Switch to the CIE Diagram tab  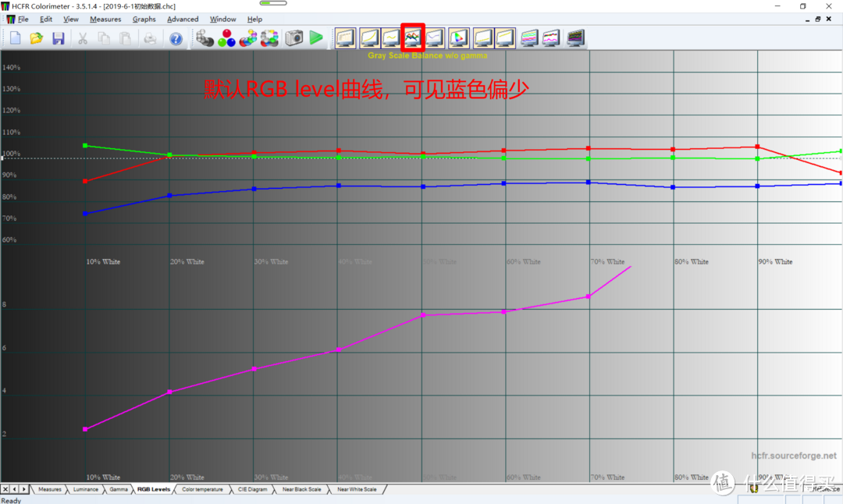251,489
